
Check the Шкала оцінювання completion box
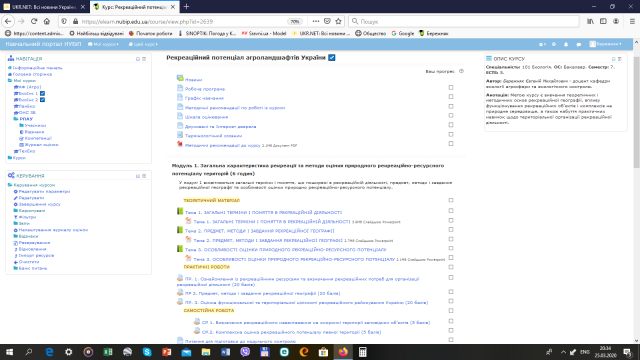[x=451, y=116]
